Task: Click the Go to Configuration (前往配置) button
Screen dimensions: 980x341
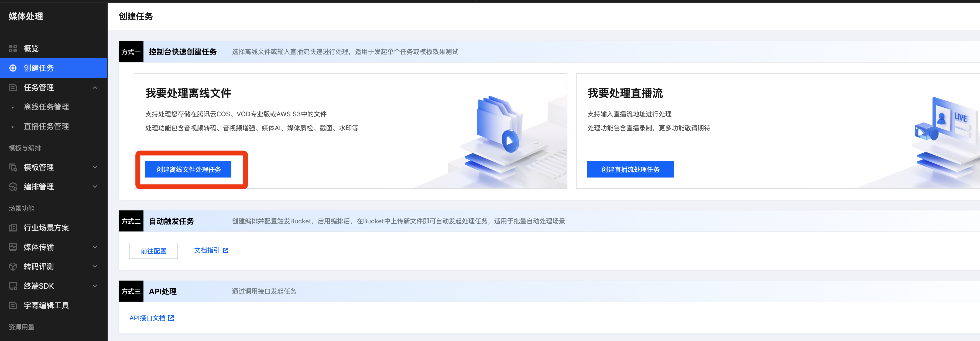Action: click(153, 251)
